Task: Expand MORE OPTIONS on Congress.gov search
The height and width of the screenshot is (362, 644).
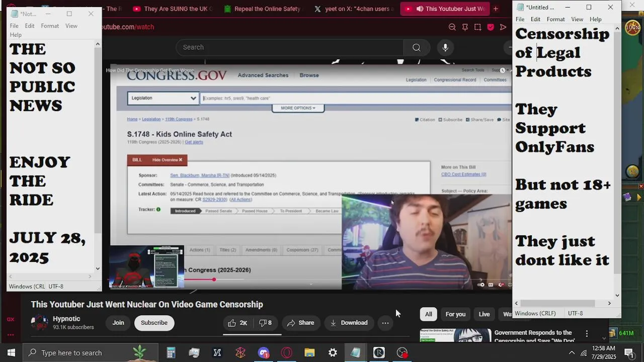Action: [298, 108]
